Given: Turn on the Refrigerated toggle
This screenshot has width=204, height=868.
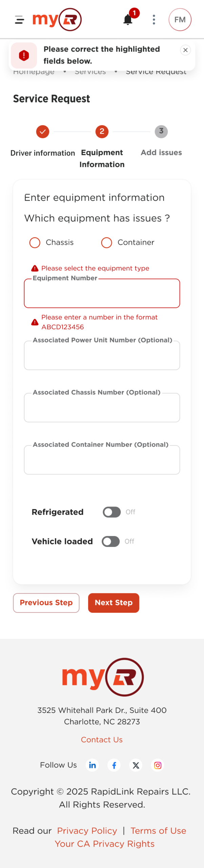Looking at the screenshot, I should pos(112,512).
